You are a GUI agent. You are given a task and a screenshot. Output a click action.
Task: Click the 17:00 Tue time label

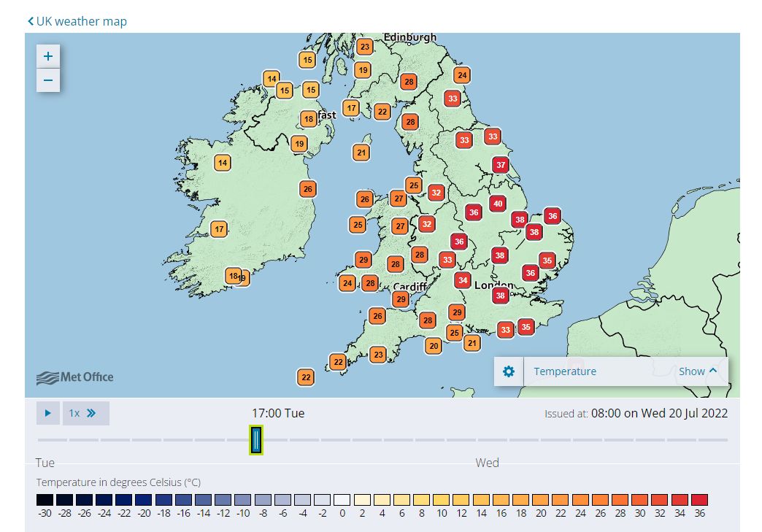click(278, 414)
